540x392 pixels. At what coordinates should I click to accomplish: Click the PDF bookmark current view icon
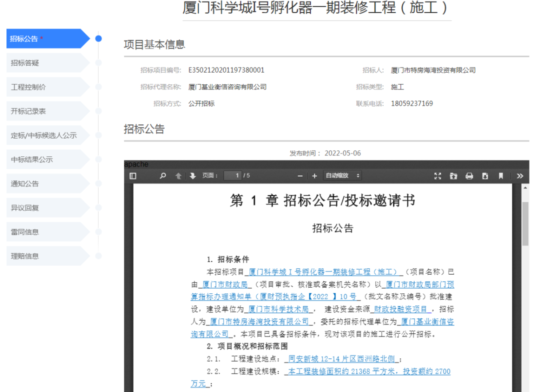(500, 176)
